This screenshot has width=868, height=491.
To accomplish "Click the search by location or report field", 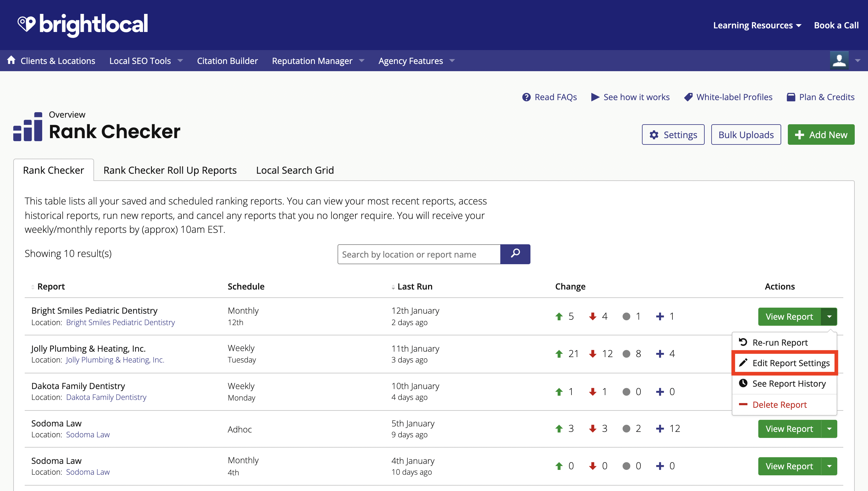I will [419, 254].
